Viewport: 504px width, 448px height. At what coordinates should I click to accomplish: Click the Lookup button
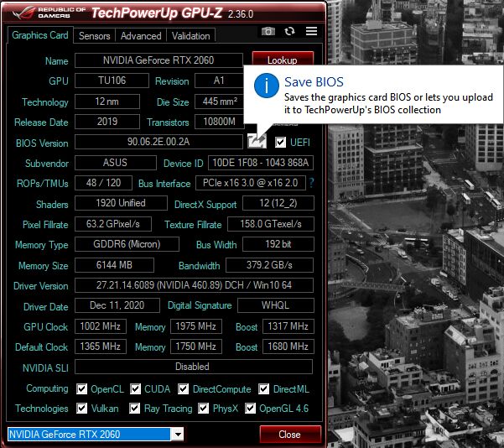point(283,60)
